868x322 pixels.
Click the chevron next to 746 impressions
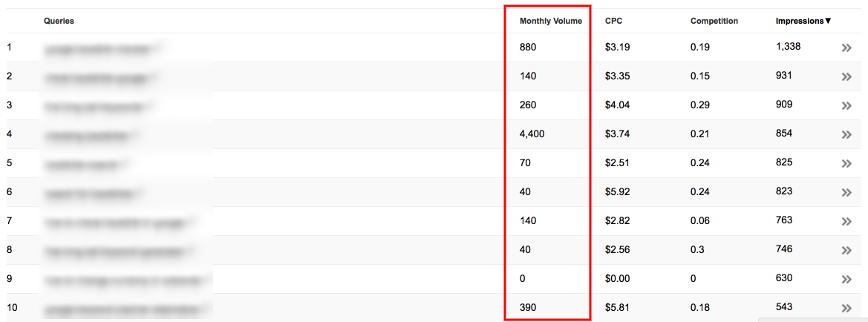coord(846,251)
